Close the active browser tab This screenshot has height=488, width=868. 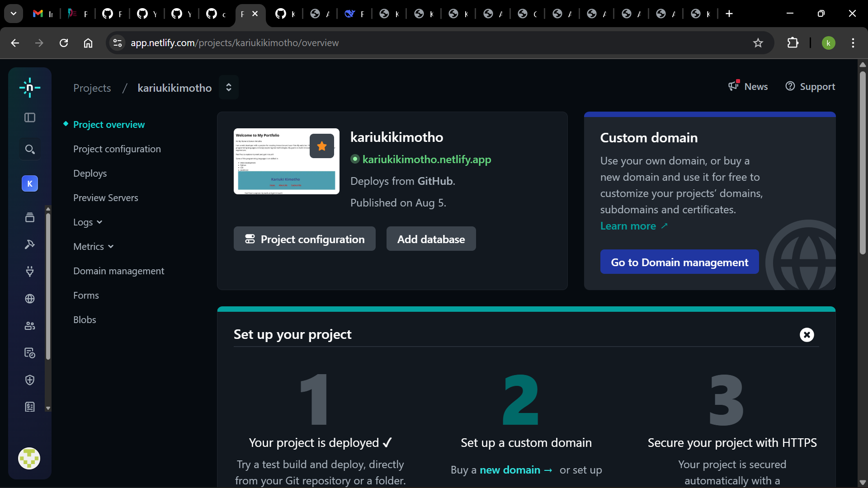click(x=255, y=14)
